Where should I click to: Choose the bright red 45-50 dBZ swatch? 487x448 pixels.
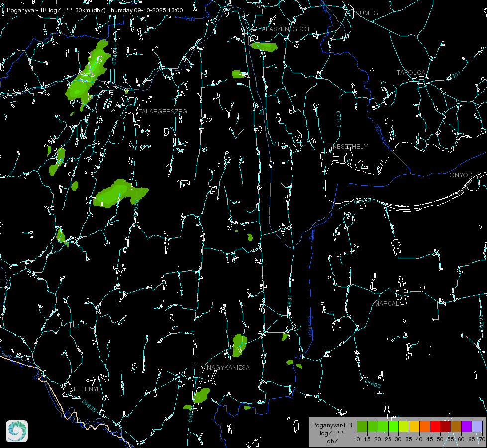coord(435,426)
